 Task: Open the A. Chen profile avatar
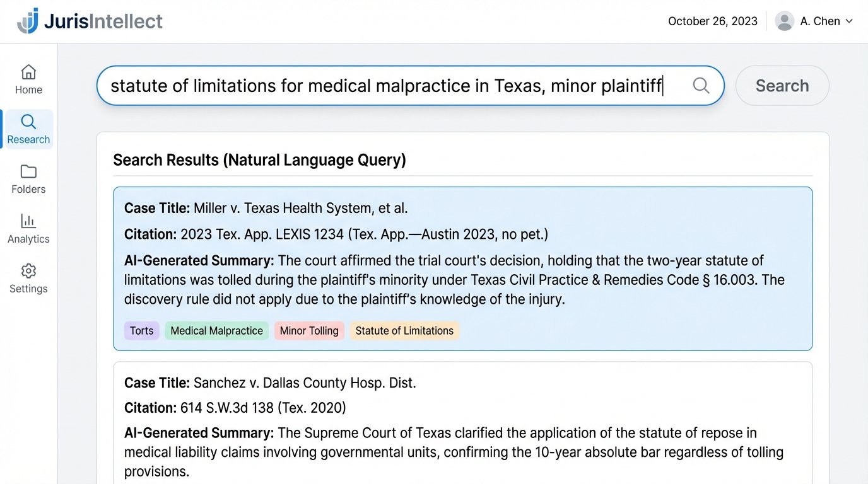coord(783,21)
